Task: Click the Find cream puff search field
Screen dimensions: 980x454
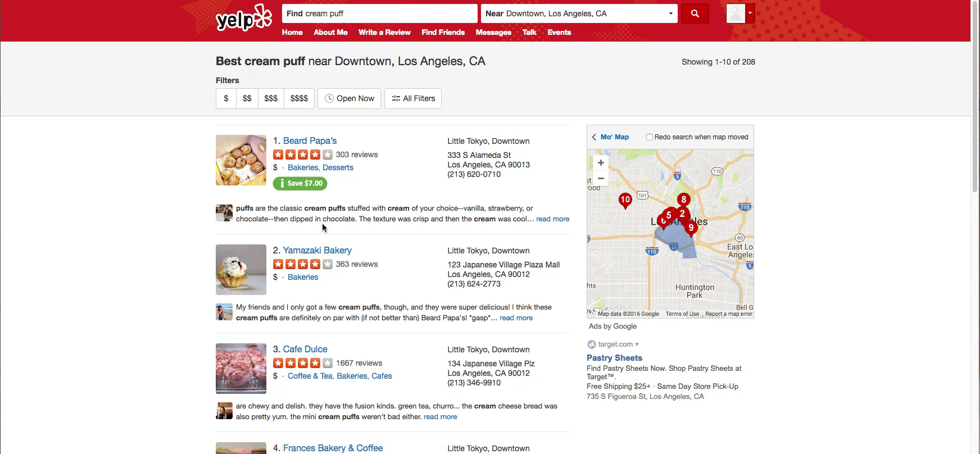Action: click(379, 13)
